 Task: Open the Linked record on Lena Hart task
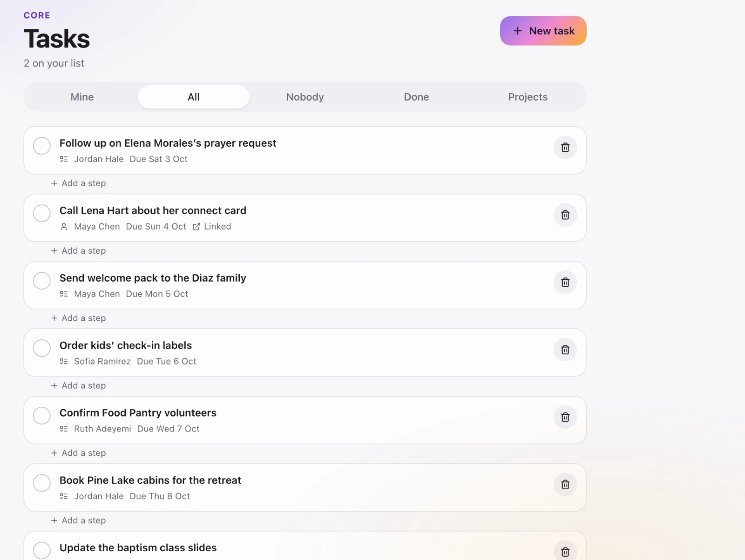tap(212, 227)
